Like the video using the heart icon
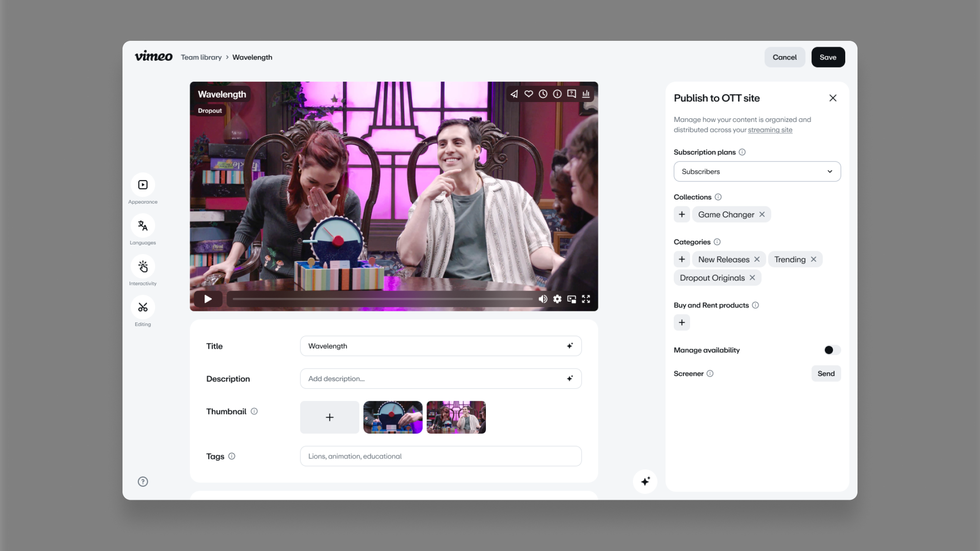 pyautogui.click(x=528, y=94)
